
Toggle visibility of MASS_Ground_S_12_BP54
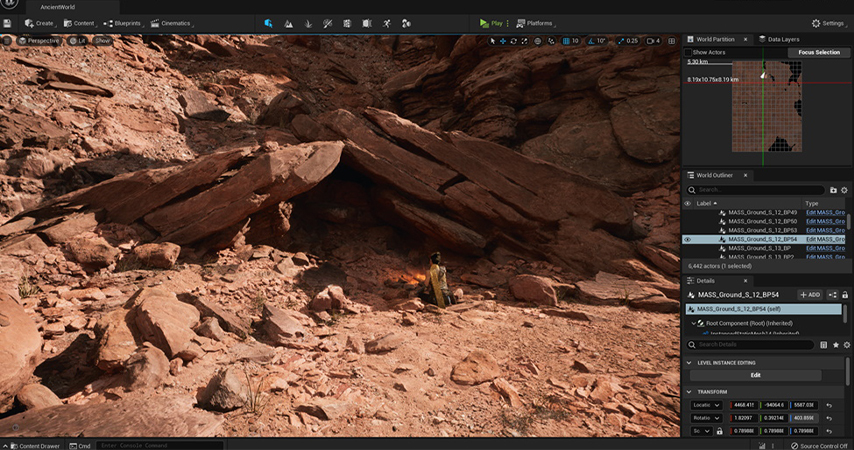tap(687, 239)
